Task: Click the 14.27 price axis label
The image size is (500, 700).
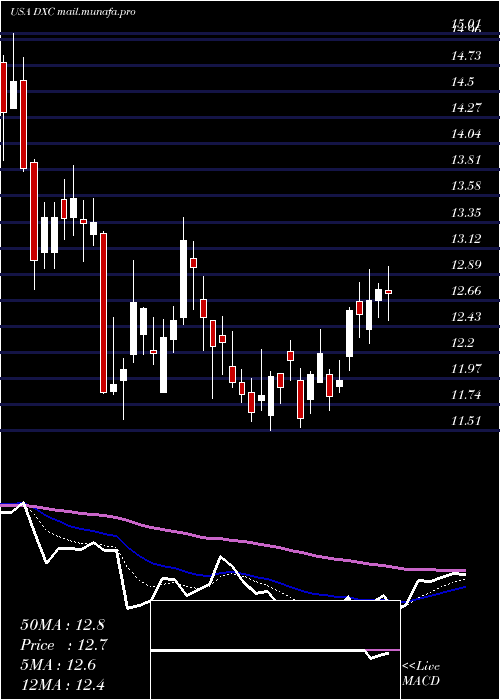Action: (x=467, y=108)
